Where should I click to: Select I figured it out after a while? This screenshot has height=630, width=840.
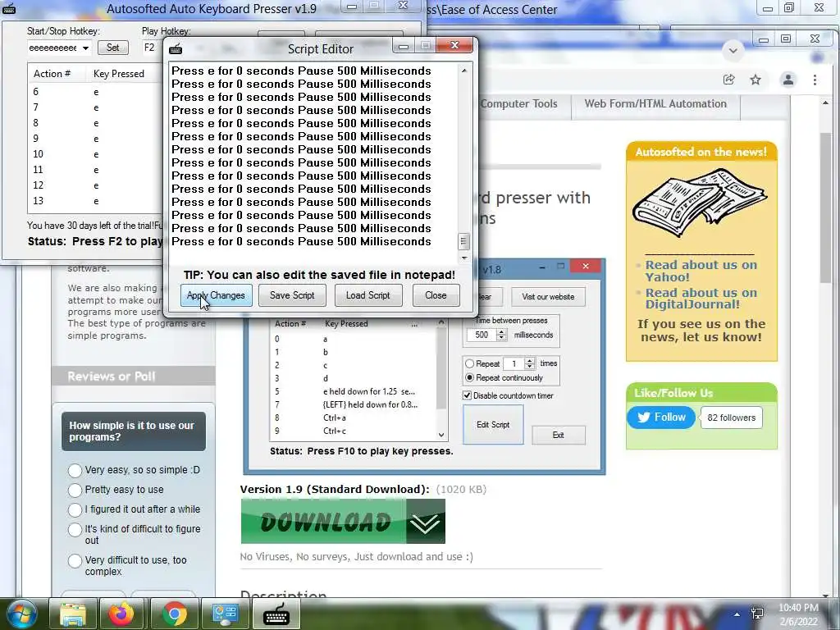(75, 509)
